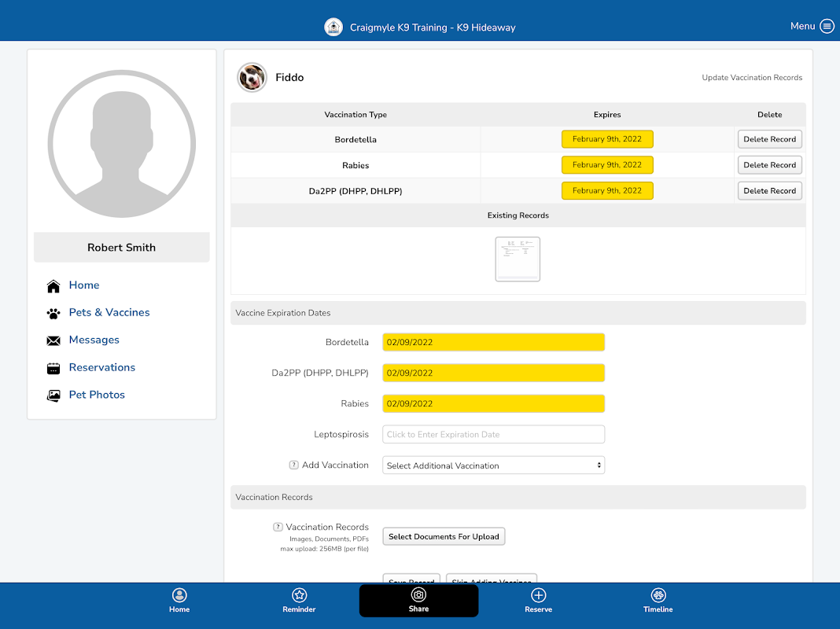Open the hamburger Menu icon

click(827, 26)
